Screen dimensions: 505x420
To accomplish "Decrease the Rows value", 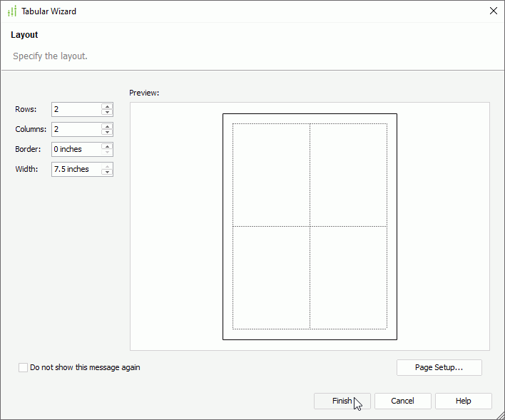I will click(x=107, y=112).
